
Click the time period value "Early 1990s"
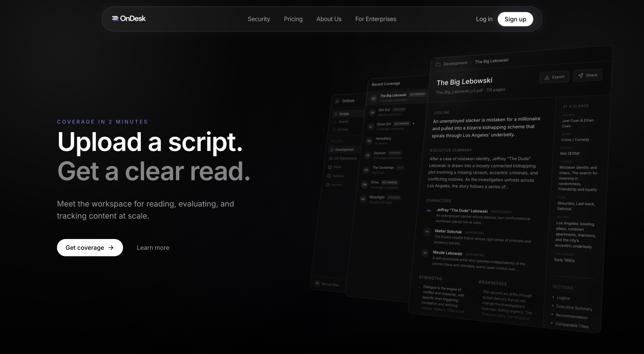click(x=564, y=260)
